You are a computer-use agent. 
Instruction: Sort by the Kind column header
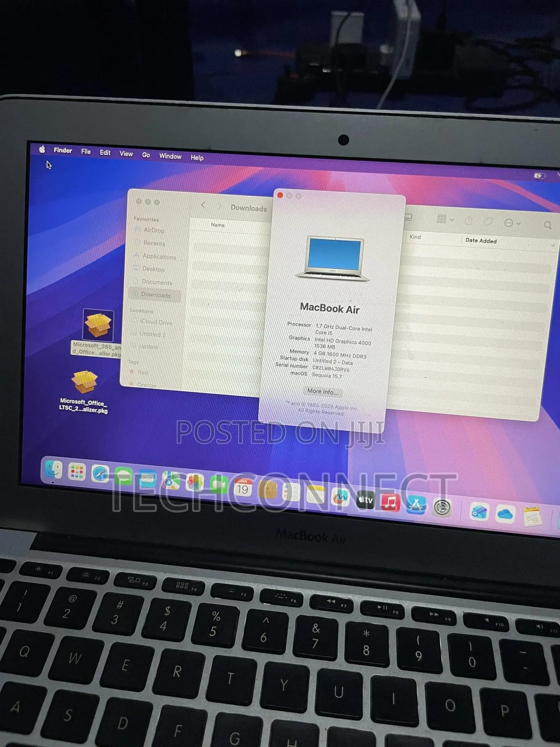[x=415, y=237]
